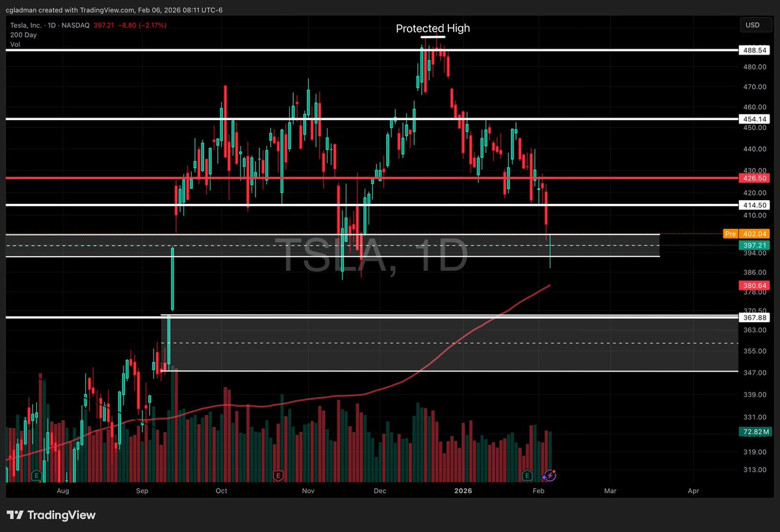The width and height of the screenshot is (780, 532).
Task: Click the −8.80 (−2.17%) change value
Action: (141, 25)
